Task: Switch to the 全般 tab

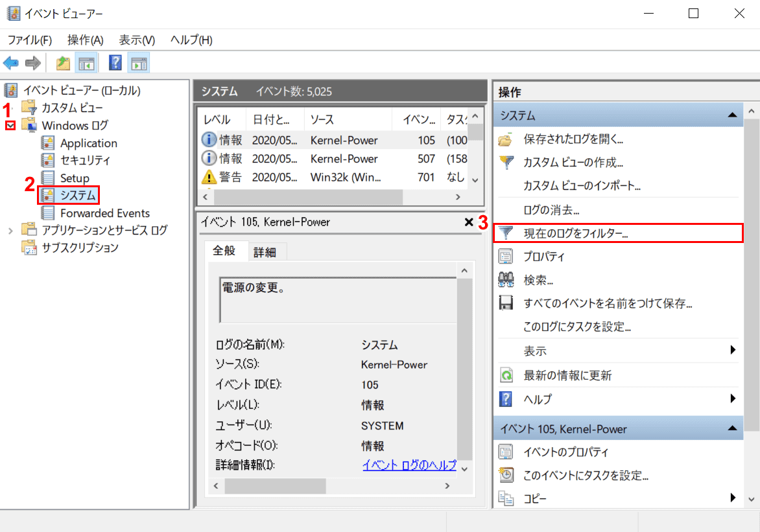Action: pos(224,251)
